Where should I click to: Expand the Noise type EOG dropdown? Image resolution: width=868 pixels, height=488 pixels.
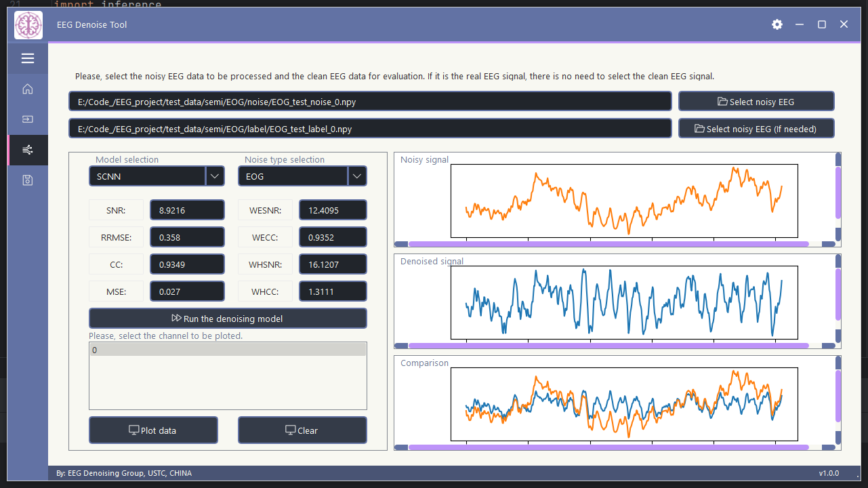357,176
